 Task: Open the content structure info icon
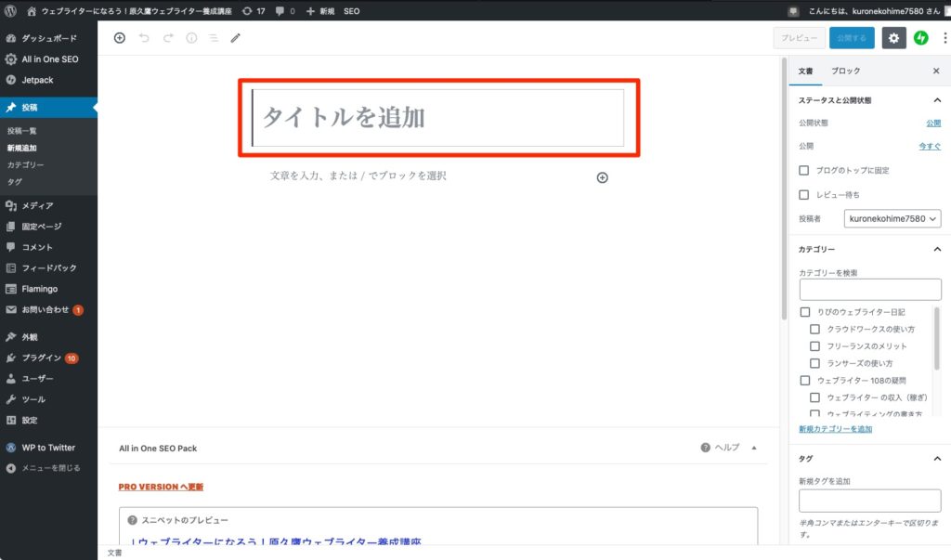pyautogui.click(x=191, y=38)
